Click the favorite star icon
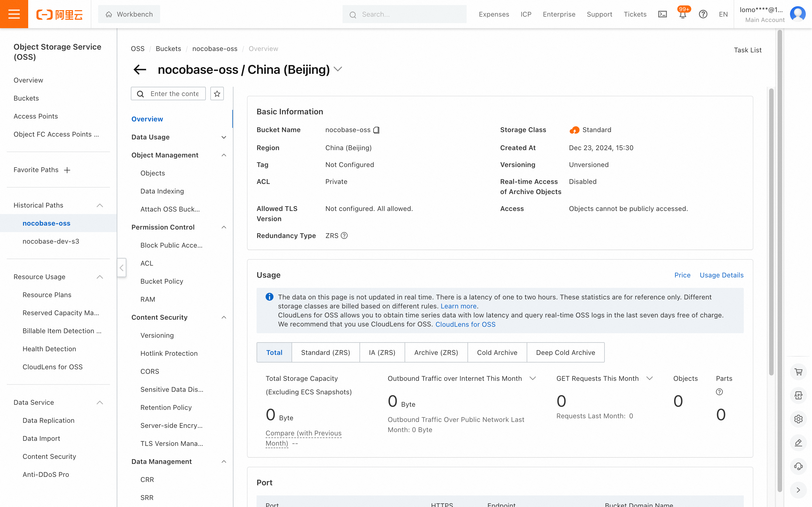This screenshot has height=507, width=812. coord(217,94)
